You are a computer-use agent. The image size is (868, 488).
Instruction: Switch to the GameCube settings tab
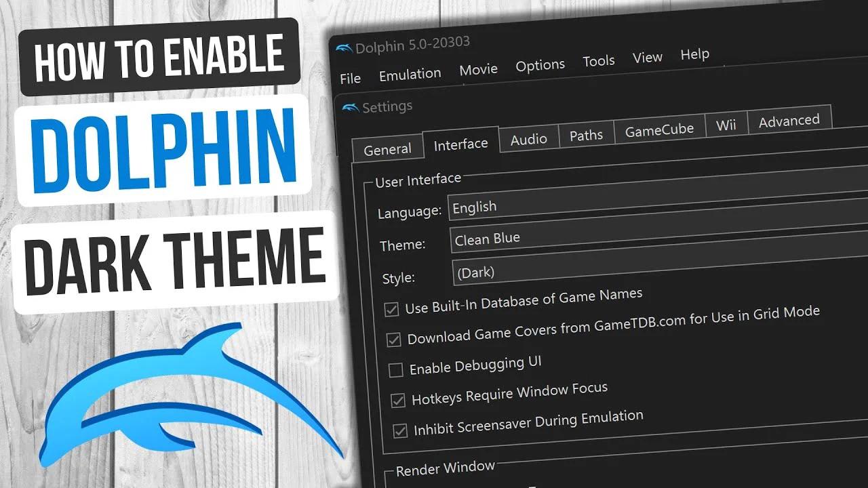click(x=658, y=129)
